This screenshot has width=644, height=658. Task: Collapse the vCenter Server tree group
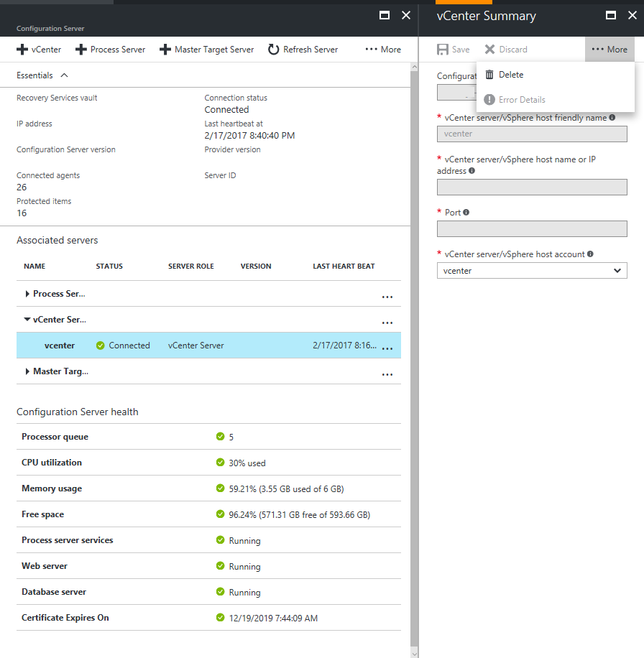(x=27, y=320)
